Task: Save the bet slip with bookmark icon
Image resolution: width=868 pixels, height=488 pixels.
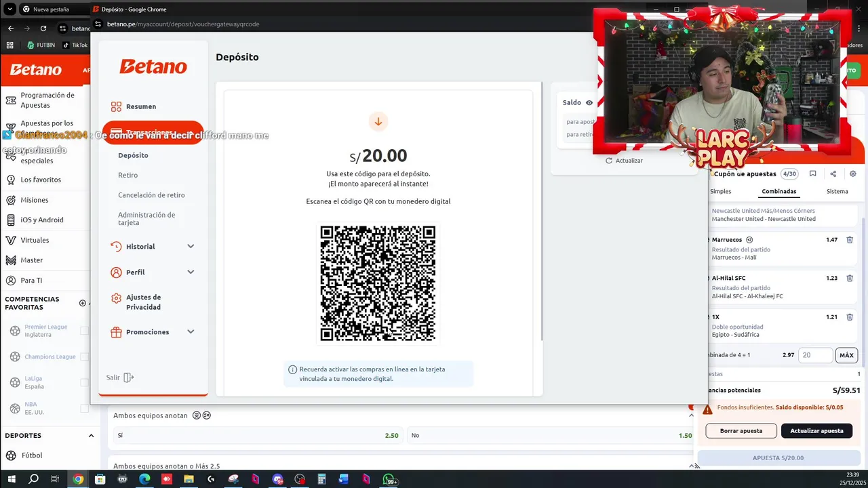Action: tap(812, 174)
